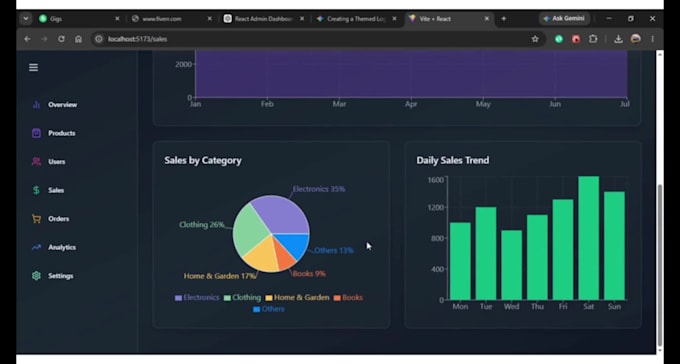Image resolution: width=680 pixels, height=364 pixels.
Task: Bookmark this page with star icon
Action: pyautogui.click(x=535, y=39)
